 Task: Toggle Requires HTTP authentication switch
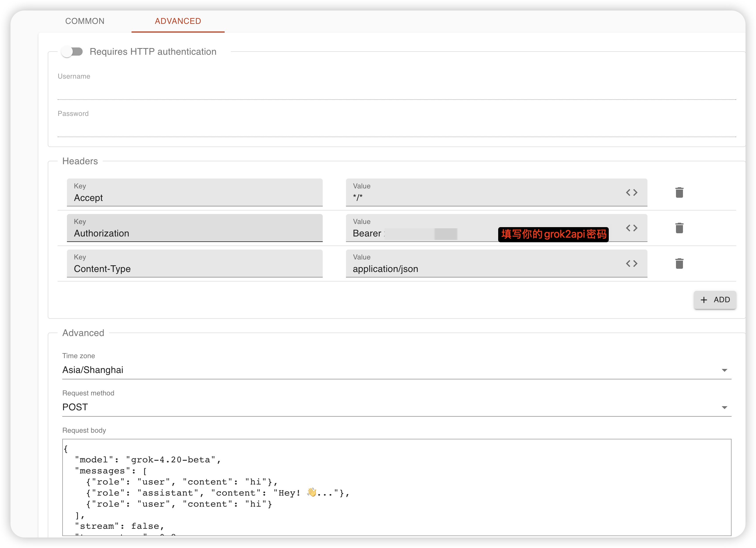coord(72,52)
